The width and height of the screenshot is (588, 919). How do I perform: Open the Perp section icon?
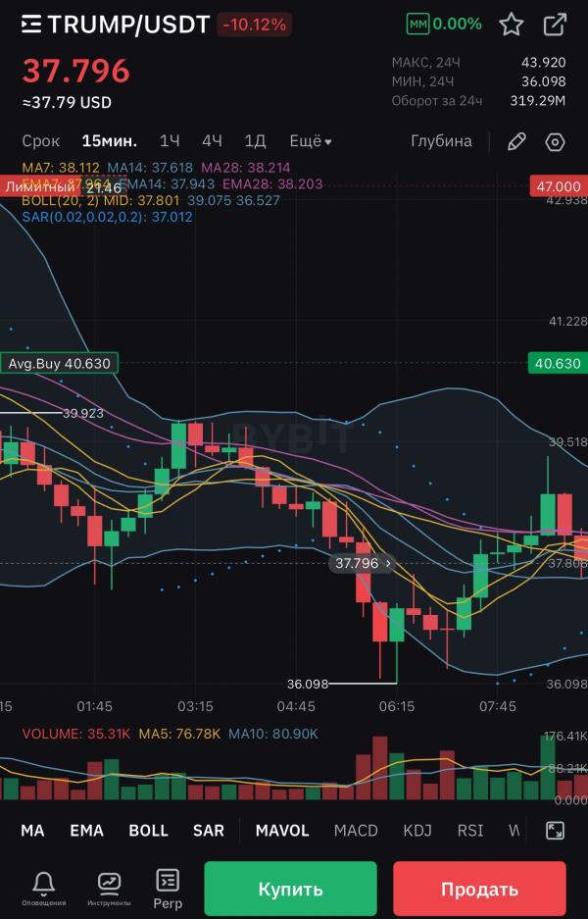(x=168, y=889)
